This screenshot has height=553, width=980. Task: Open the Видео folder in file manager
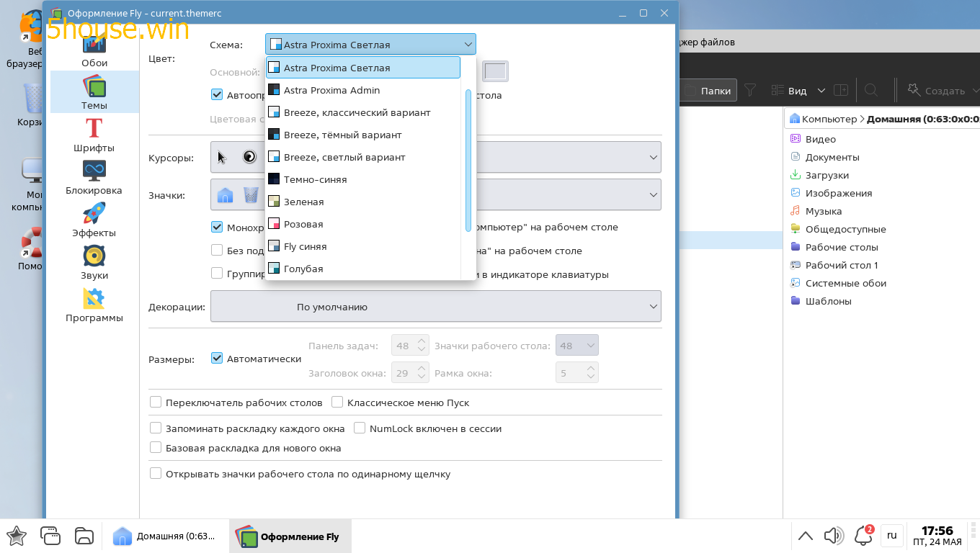(x=820, y=139)
